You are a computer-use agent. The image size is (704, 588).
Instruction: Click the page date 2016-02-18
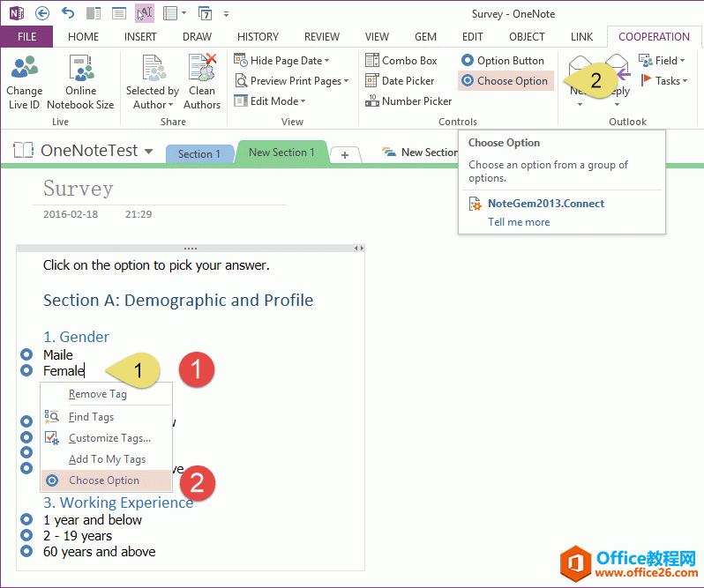point(71,214)
